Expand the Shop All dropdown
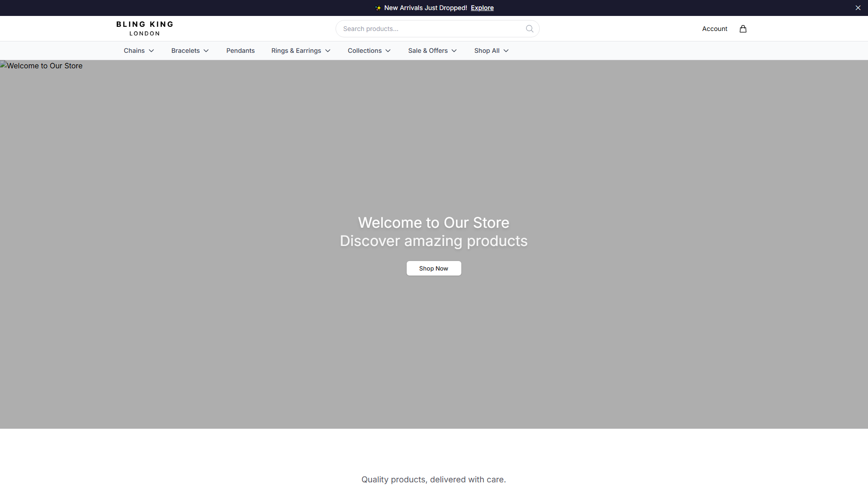Viewport: 868px width, 491px height. click(491, 51)
